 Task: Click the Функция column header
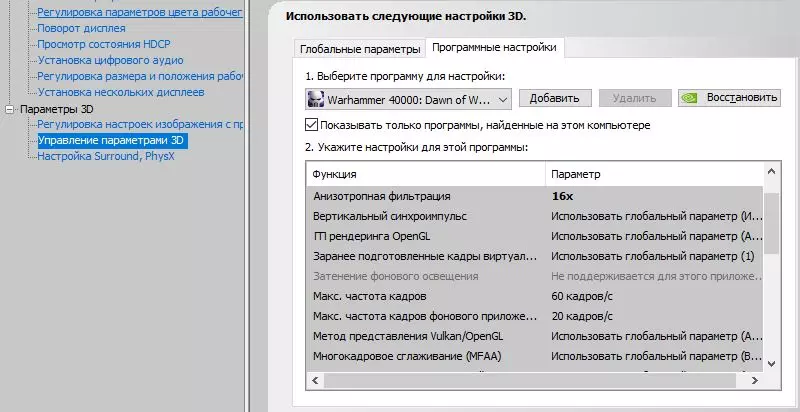click(426, 174)
